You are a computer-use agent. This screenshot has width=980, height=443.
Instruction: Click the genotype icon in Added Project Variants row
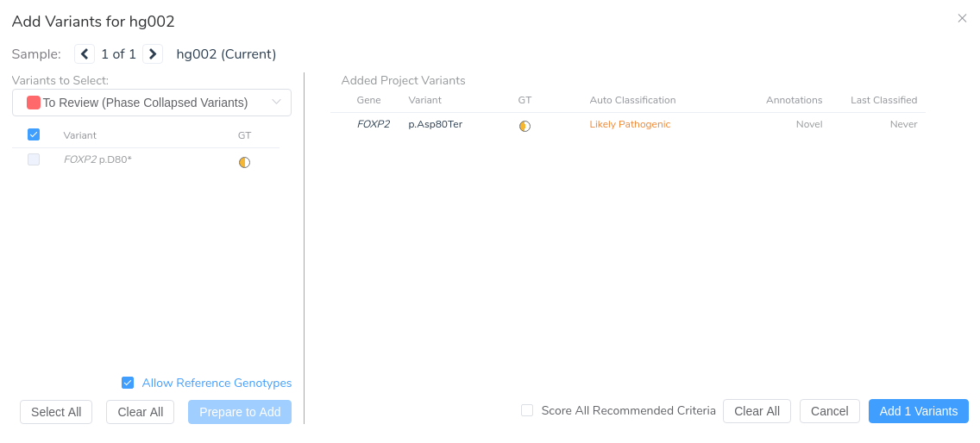[x=525, y=126]
